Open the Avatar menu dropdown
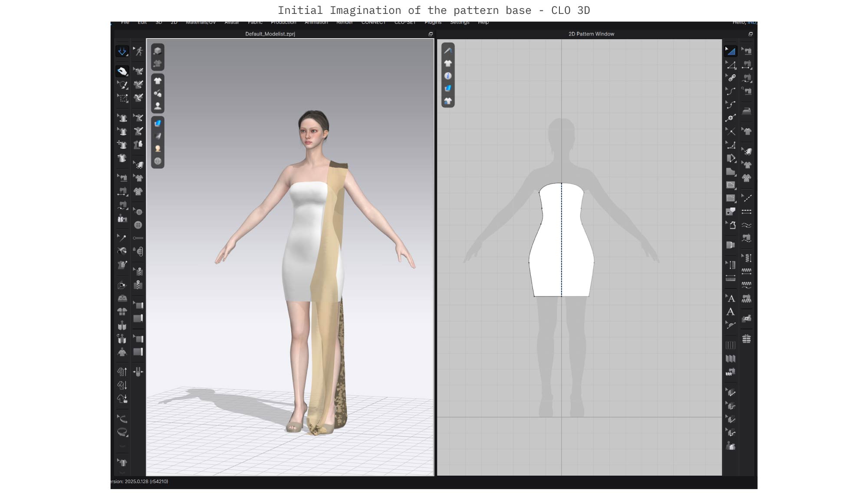 232,22
